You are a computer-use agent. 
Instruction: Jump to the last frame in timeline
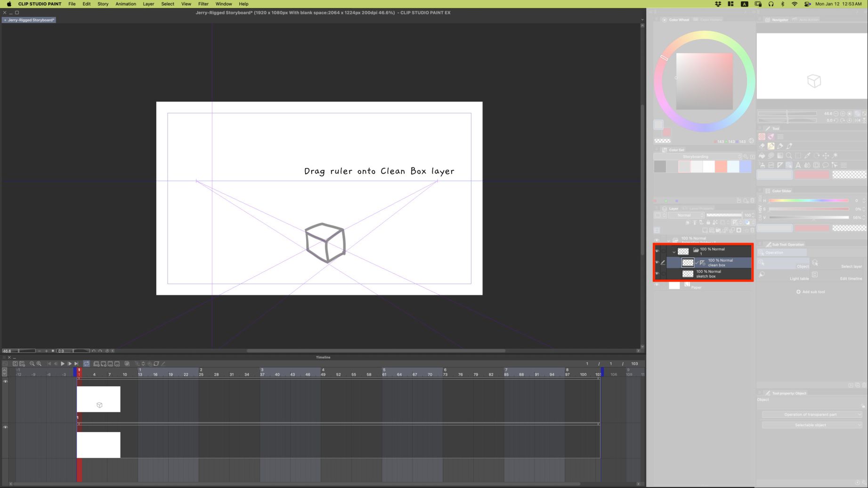pos(76,364)
